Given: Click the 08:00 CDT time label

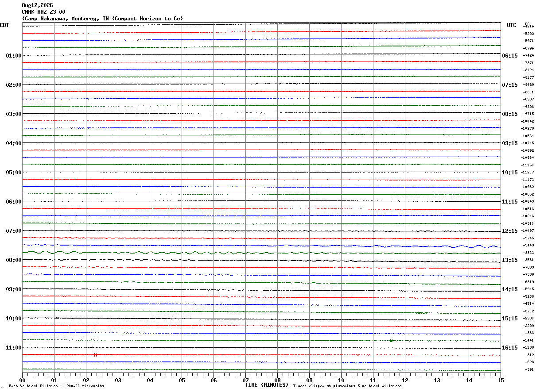Looking at the screenshot, I should [x=14, y=260].
